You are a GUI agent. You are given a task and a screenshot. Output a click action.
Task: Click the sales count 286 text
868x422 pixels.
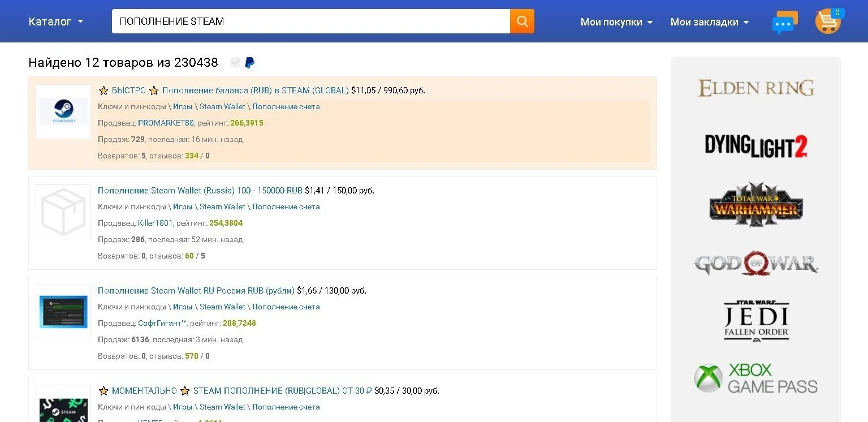click(138, 239)
